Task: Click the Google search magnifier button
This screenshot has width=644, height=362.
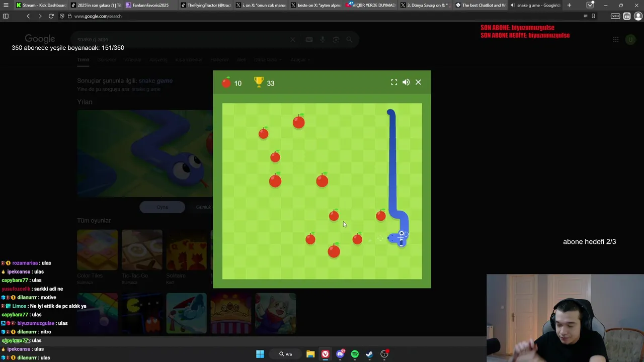Action: (349, 40)
